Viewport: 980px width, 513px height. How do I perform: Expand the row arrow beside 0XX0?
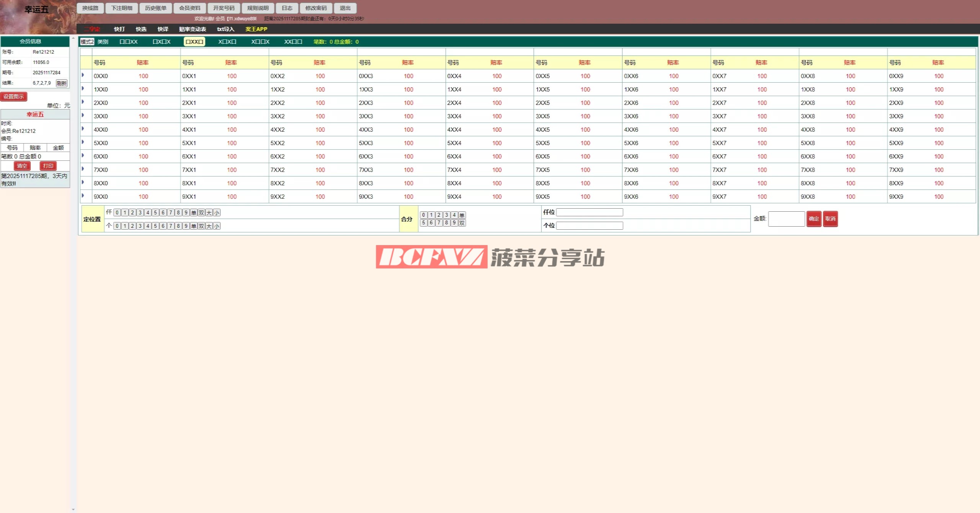click(83, 75)
